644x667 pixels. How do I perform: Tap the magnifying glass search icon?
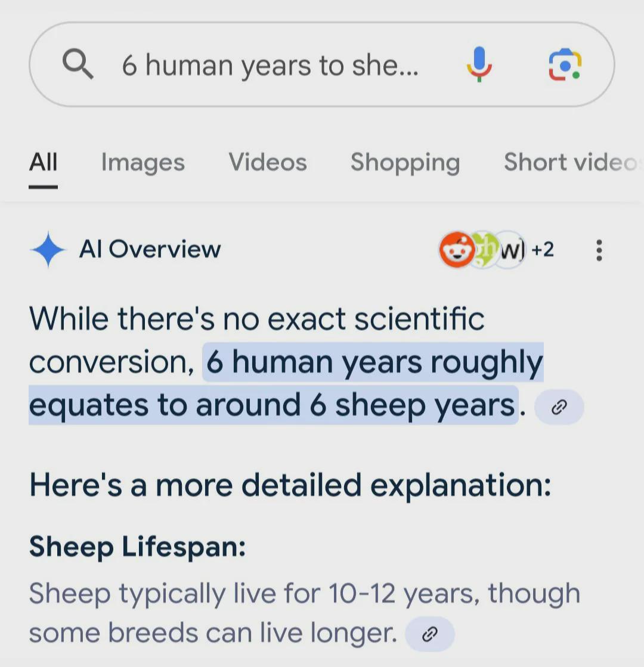[78, 64]
